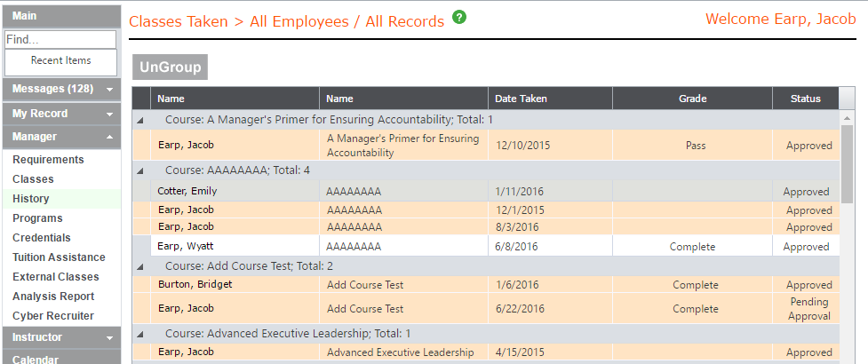Open Recent Items panel
Screen dimensions: 868x364
pyautogui.click(x=61, y=61)
